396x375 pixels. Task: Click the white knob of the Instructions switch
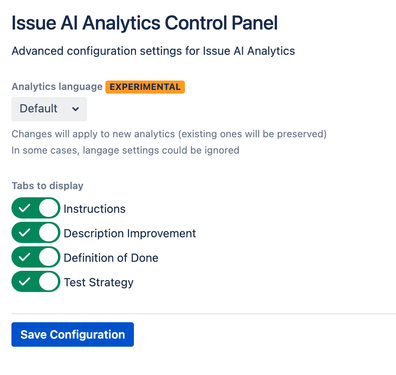[x=49, y=208]
